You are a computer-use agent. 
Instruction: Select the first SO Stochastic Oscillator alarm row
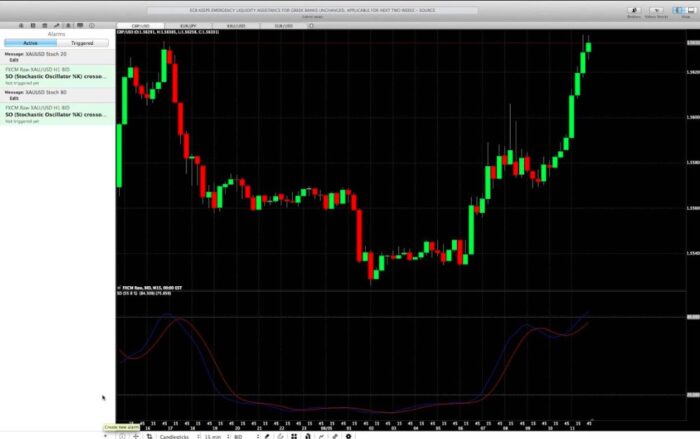(57, 76)
